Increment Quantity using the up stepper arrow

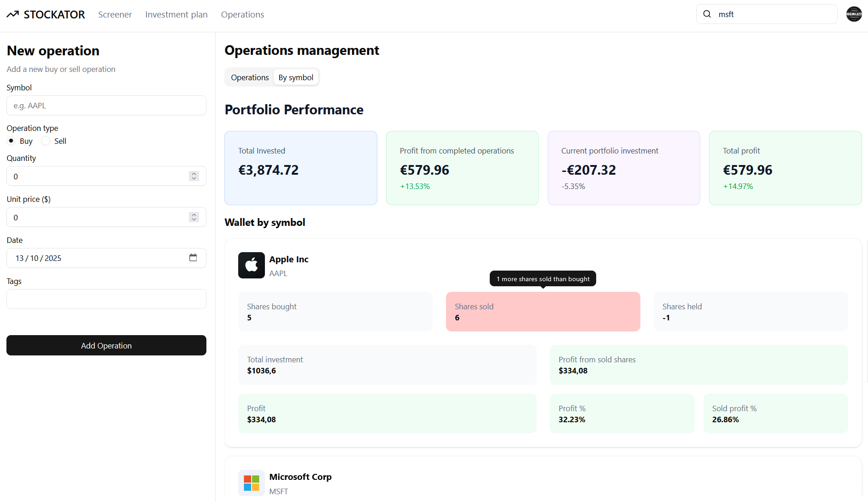(x=194, y=173)
